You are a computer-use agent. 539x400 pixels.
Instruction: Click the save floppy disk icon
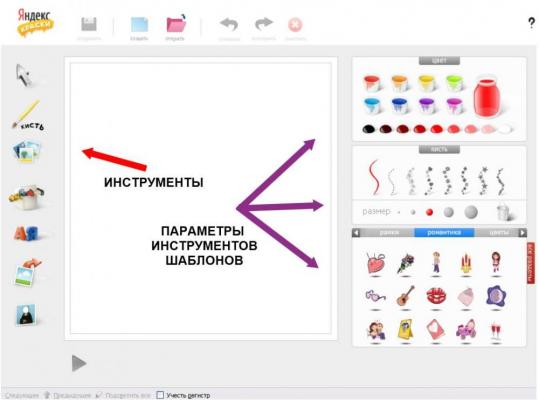pyautogui.click(x=89, y=25)
